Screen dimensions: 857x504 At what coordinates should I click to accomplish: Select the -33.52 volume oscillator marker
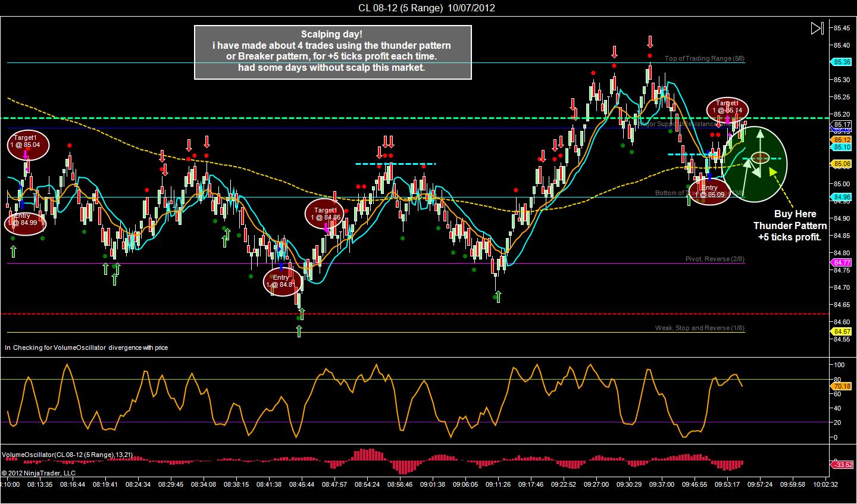[x=842, y=465]
